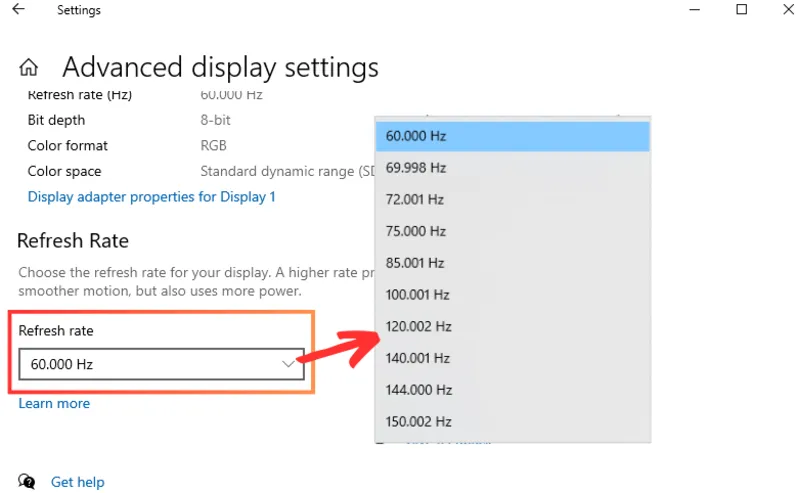Click the Get help chat icon

coord(27,481)
